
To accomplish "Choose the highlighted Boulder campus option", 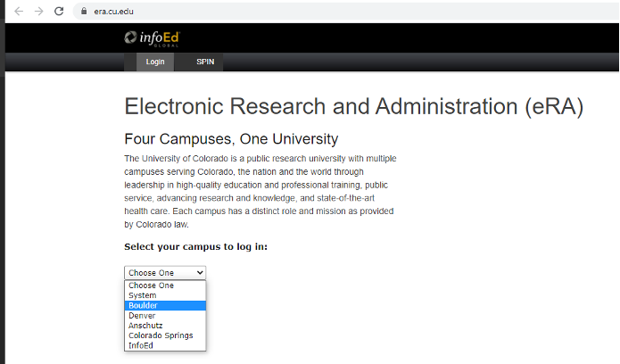I will coord(145,305).
